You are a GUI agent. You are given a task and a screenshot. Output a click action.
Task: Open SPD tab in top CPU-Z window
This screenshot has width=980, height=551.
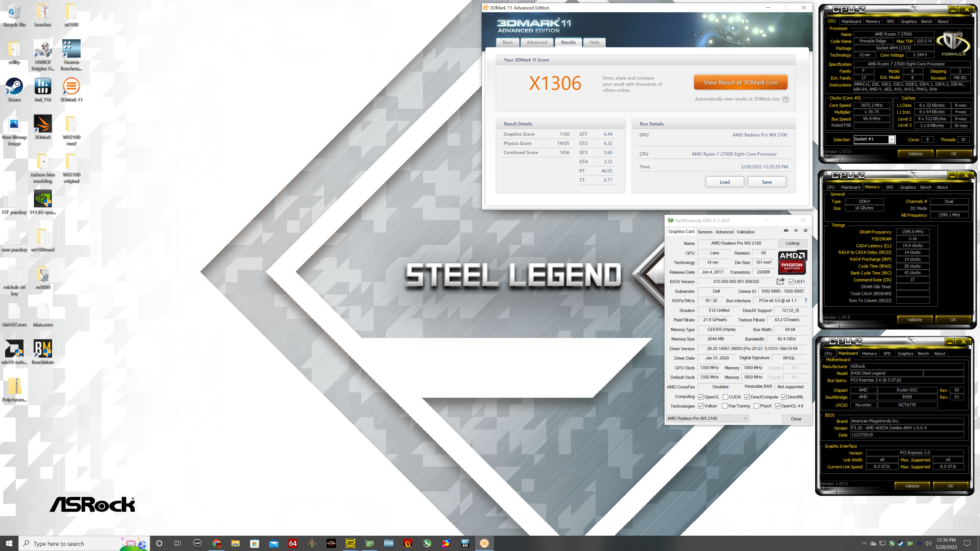[x=890, y=21]
